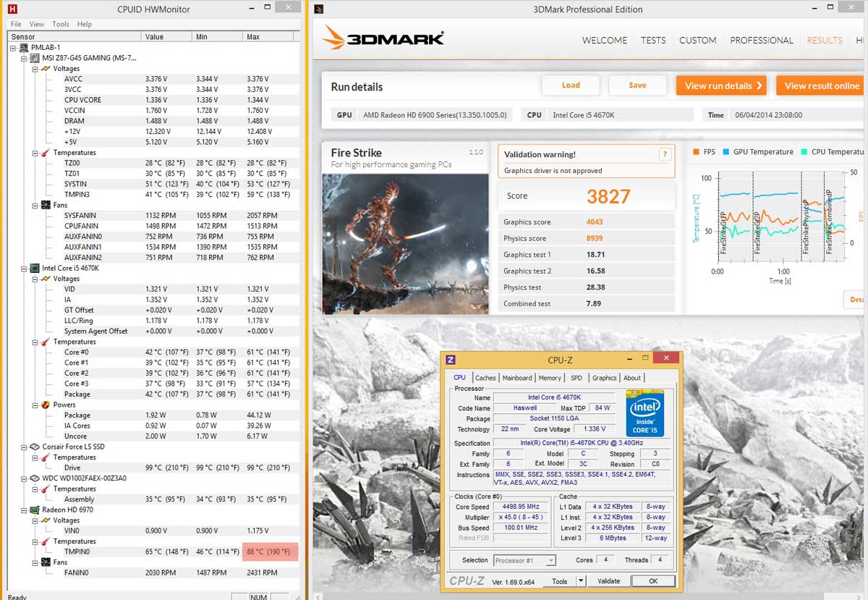Click the Corsair Force LS SSD drive icon
The width and height of the screenshot is (868, 600).
point(35,447)
